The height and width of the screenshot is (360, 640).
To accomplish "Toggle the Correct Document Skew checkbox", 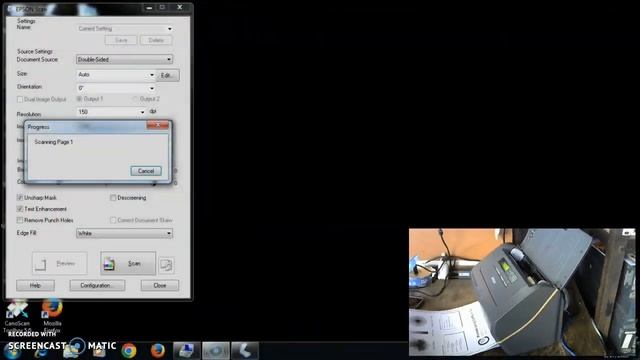I will 113,220.
